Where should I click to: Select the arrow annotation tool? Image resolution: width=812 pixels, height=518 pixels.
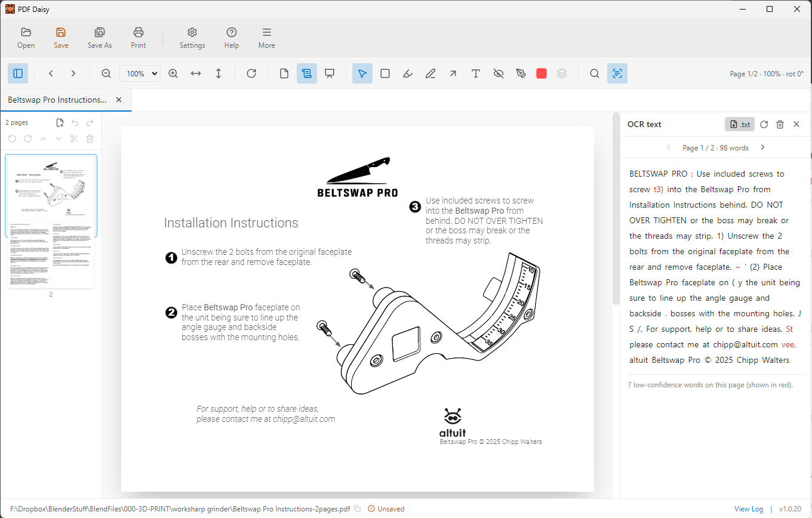[453, 73]
